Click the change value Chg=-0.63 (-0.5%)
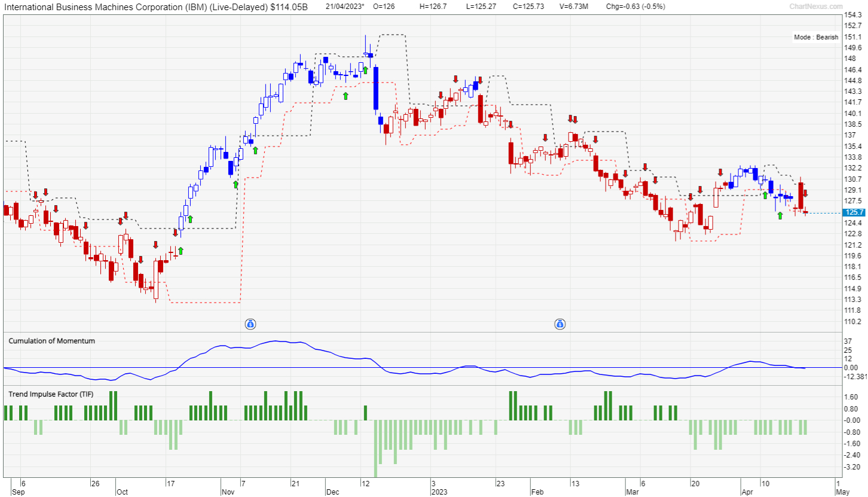The image size is (868, 497). click(635, 7)
